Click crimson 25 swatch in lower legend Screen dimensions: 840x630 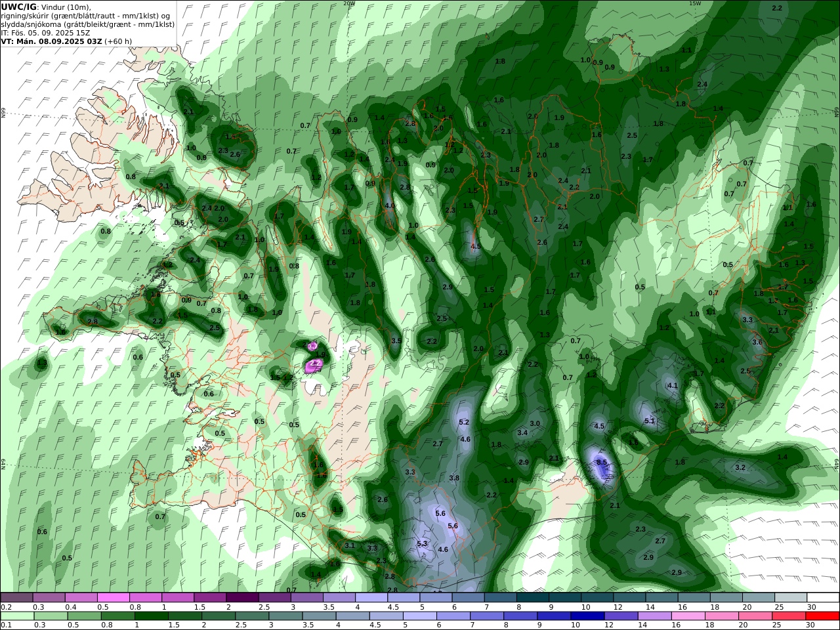pyautogui.click(x=789, y=616)
